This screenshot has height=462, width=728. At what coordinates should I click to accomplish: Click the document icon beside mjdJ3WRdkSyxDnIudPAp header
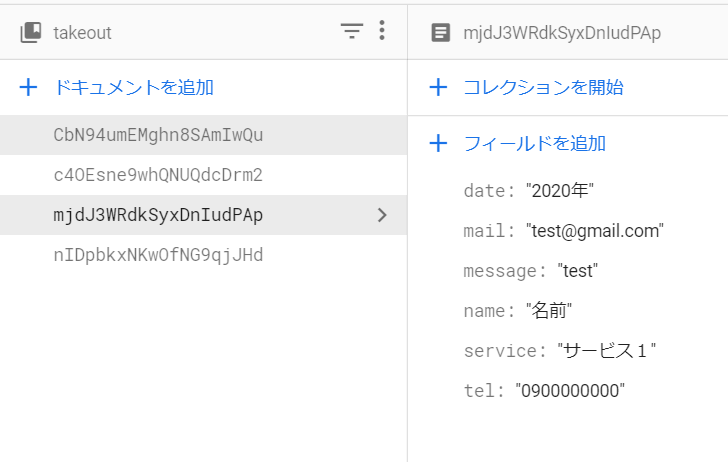pos(440,33)
